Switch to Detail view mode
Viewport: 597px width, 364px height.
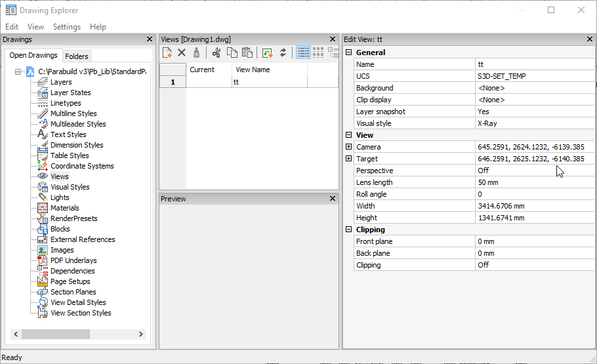point(303,52)
